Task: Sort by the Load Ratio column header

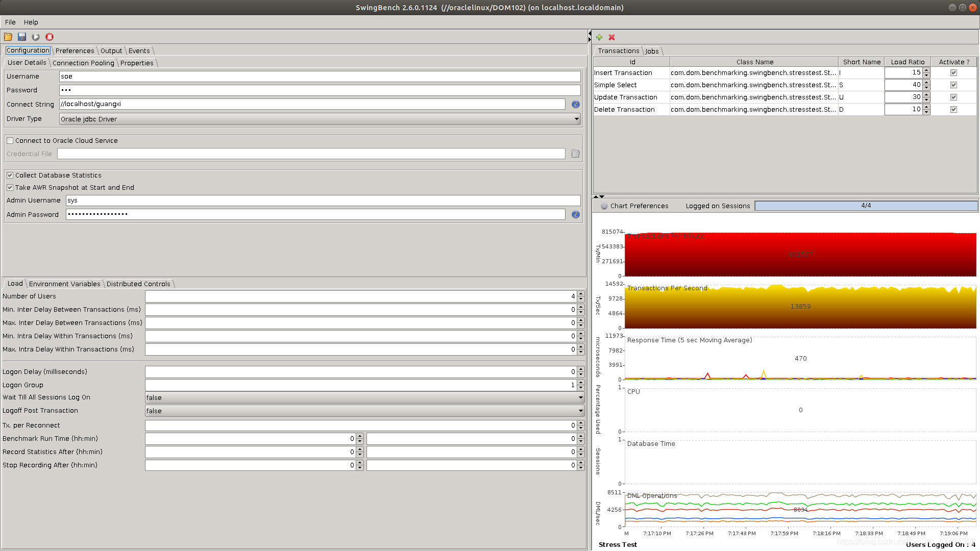Action: tap(908, 62)
